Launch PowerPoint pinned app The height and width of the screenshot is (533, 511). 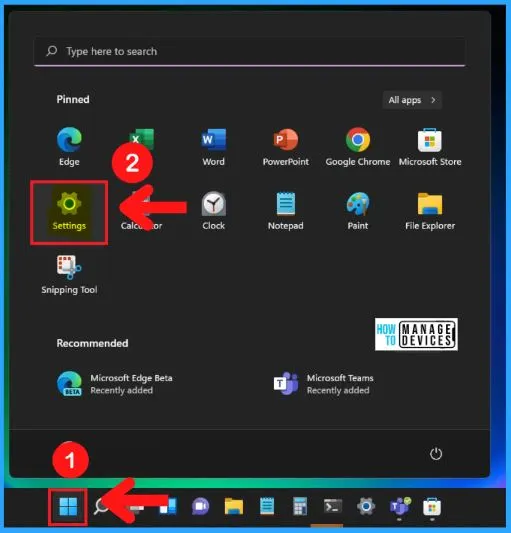coord(286,146)
